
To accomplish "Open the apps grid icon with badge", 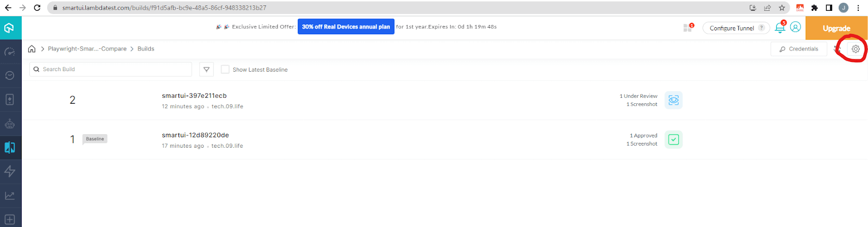I will 688,28.
